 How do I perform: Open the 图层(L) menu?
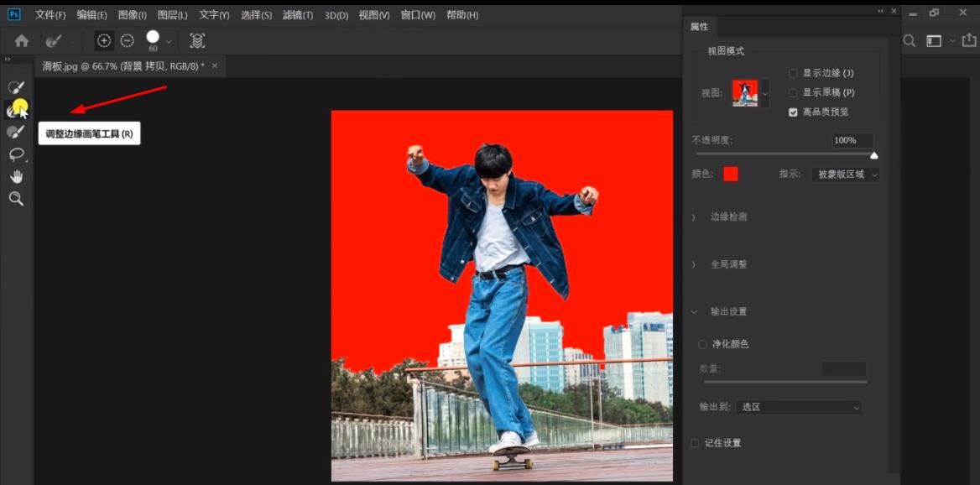click(173, 14)
